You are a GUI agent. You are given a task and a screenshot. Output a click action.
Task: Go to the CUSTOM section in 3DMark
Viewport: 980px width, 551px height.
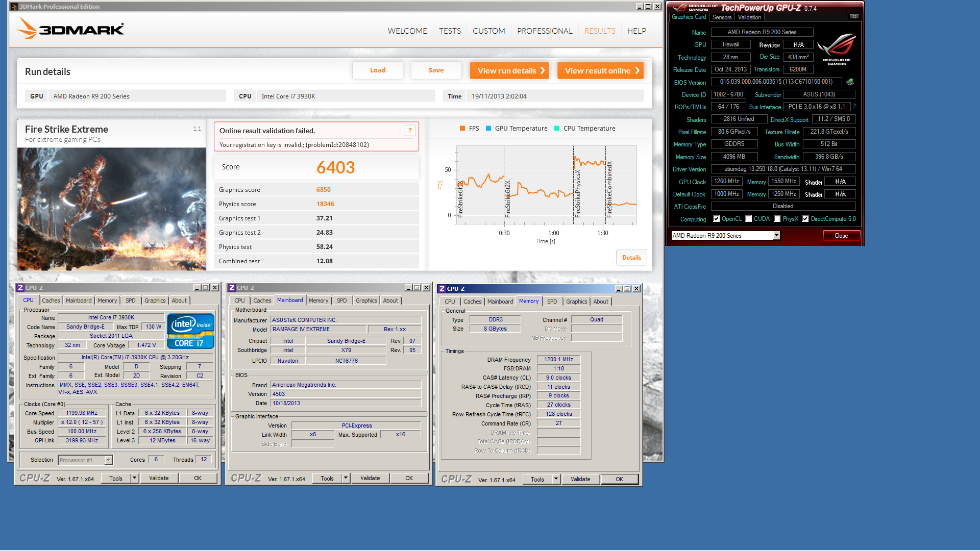coord(489,31)
